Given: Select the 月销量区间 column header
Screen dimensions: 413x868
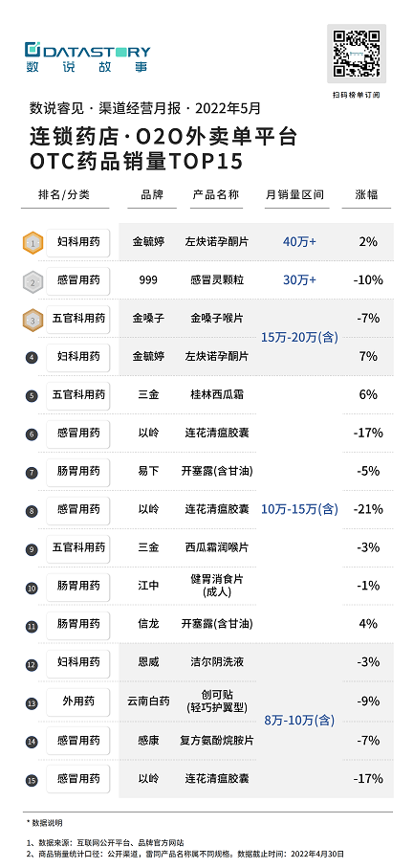Looking at the screenshot, I should (295, 195).
